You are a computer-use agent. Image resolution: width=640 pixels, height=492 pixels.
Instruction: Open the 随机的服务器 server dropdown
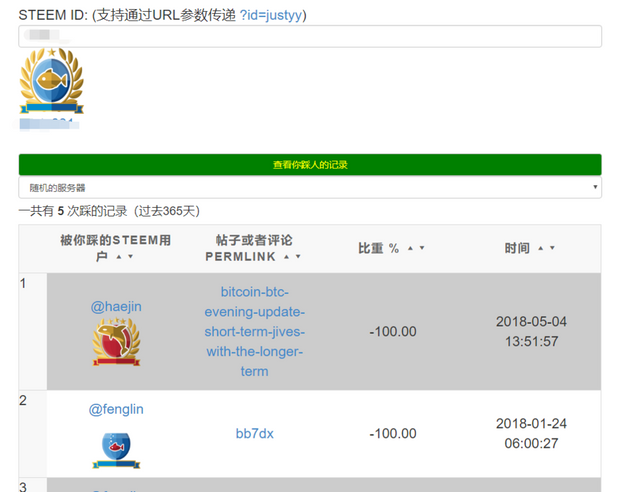point(310,187)
